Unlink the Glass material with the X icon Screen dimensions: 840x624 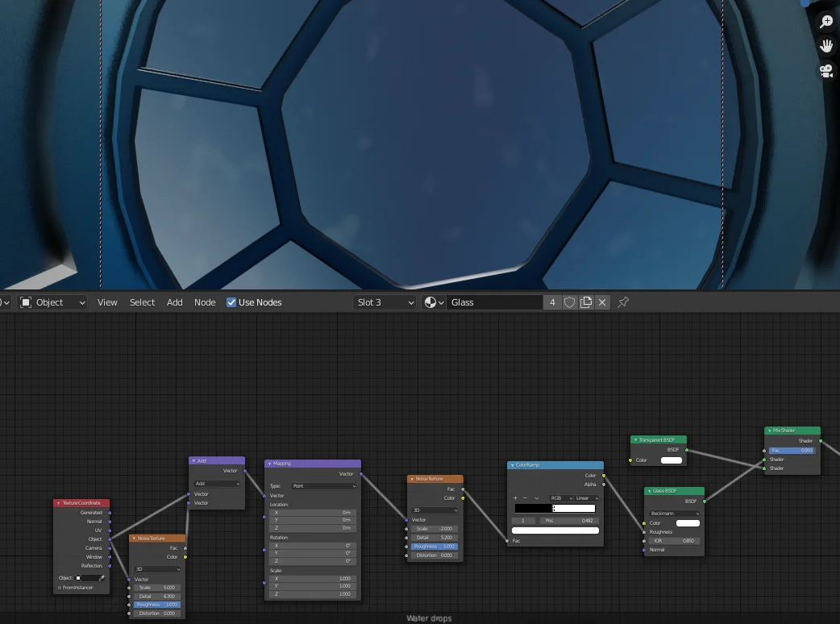[x=602, y=302]
